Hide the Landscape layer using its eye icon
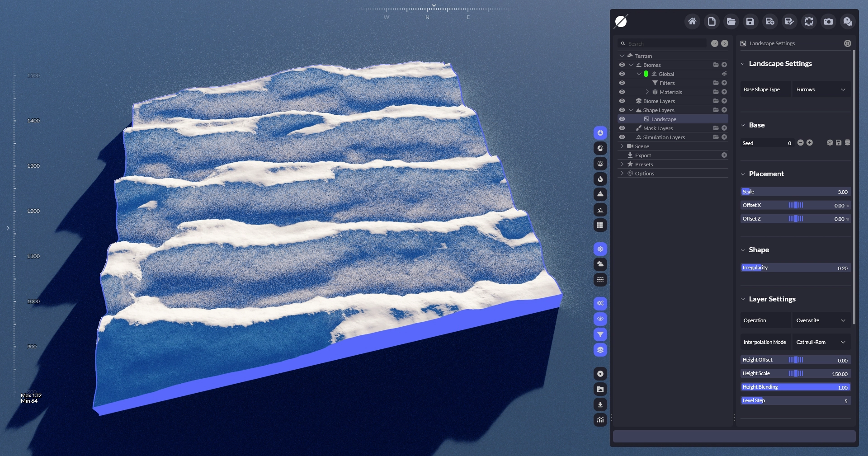The image size is (868, 456). pyautogui.click(x=622, y=119)
